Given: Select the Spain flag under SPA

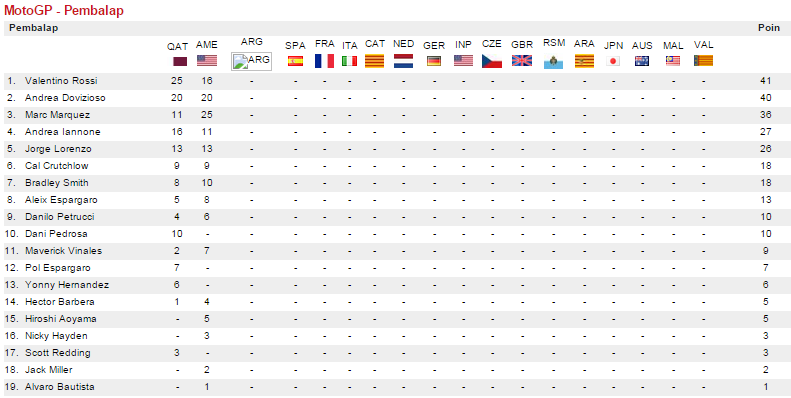Looking at the screenshot, I should (295, 62).
